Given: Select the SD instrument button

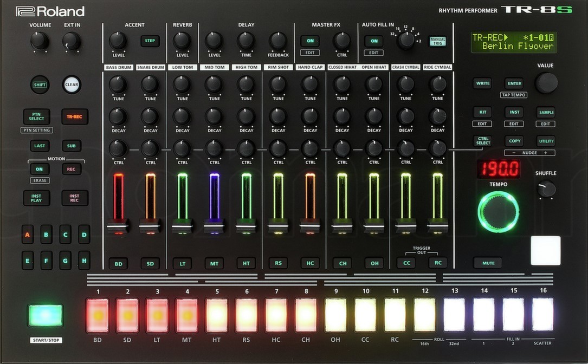Looking at the screenshot, I should tap(150, 264).
